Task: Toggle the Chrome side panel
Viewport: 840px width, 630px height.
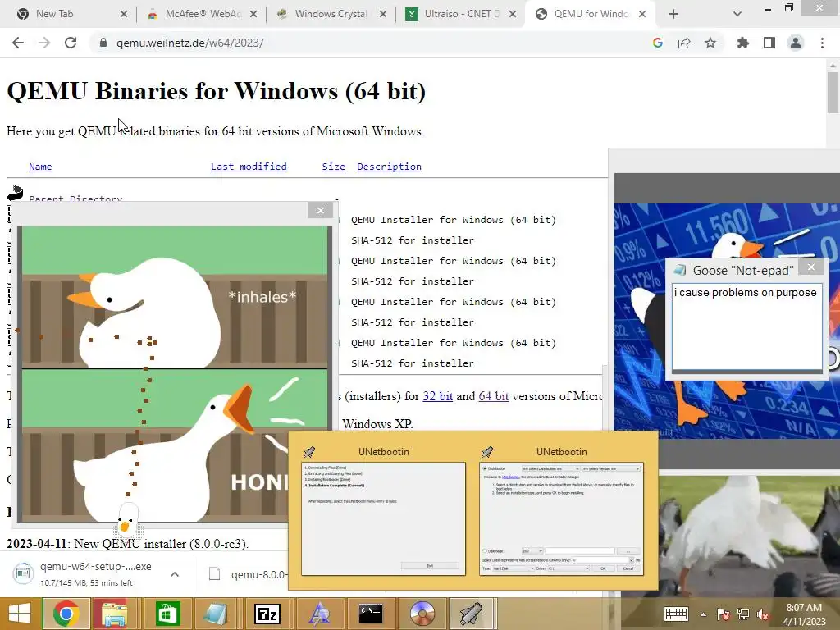Action: click(769, 43)
